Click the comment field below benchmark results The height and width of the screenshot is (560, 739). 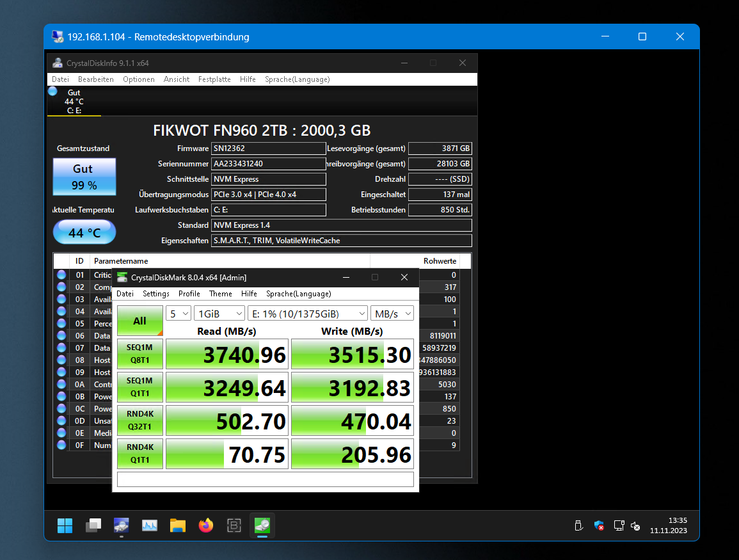pos(266,479)
